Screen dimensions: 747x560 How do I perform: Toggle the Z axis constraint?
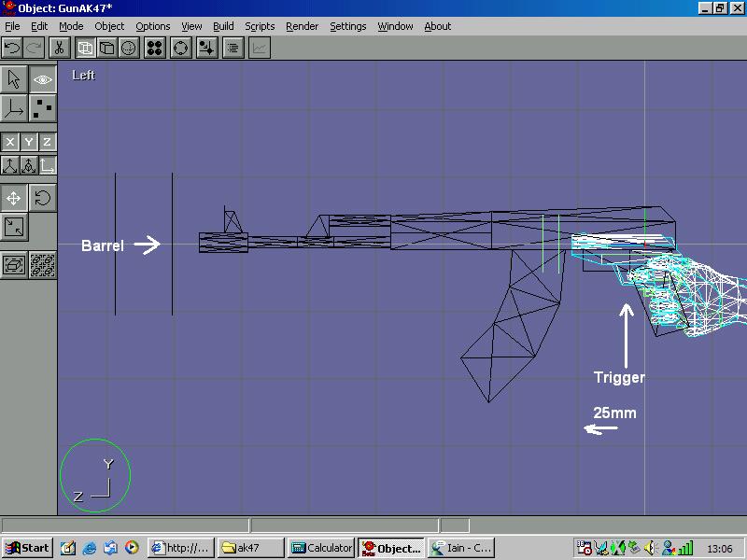48,142
